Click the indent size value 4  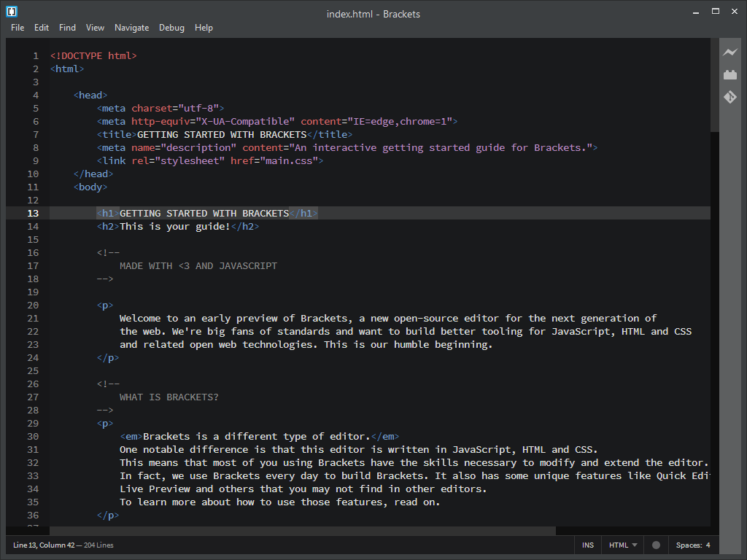[708, 545]
